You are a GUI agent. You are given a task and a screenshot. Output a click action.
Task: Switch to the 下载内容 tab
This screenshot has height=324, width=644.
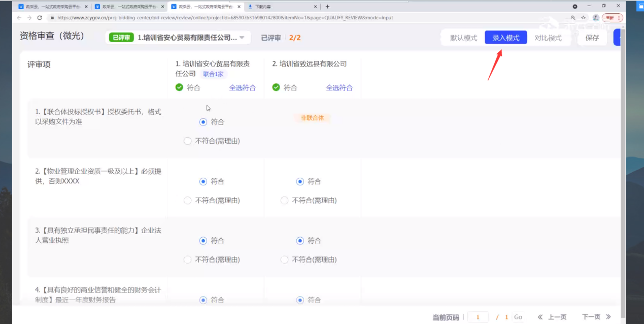point(282,7)
